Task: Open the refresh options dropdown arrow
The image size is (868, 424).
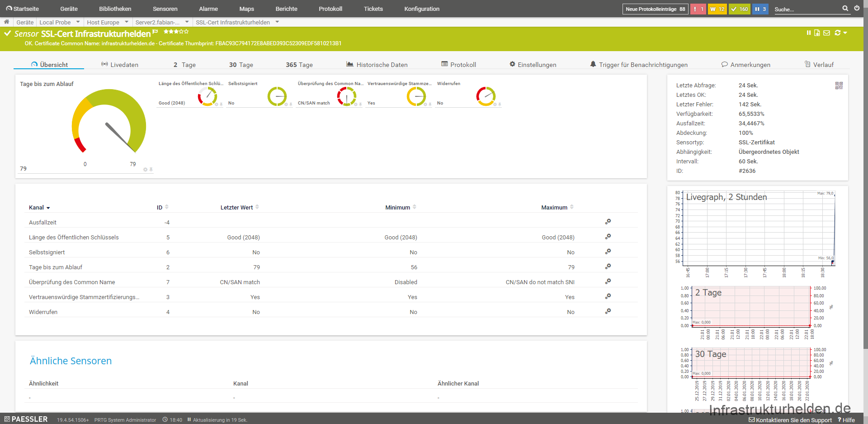Action: (x=845, y=33)
